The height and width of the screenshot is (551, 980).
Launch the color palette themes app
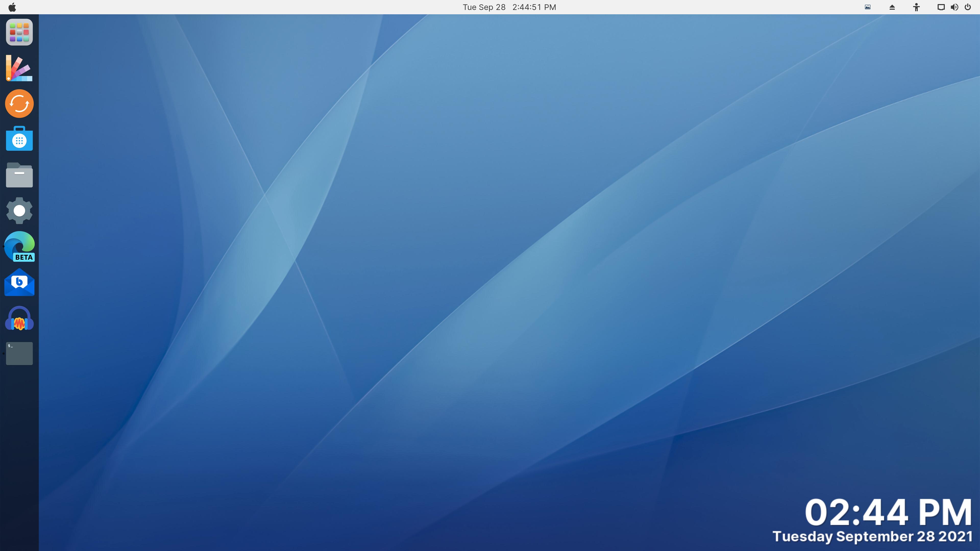click(19, 68)
